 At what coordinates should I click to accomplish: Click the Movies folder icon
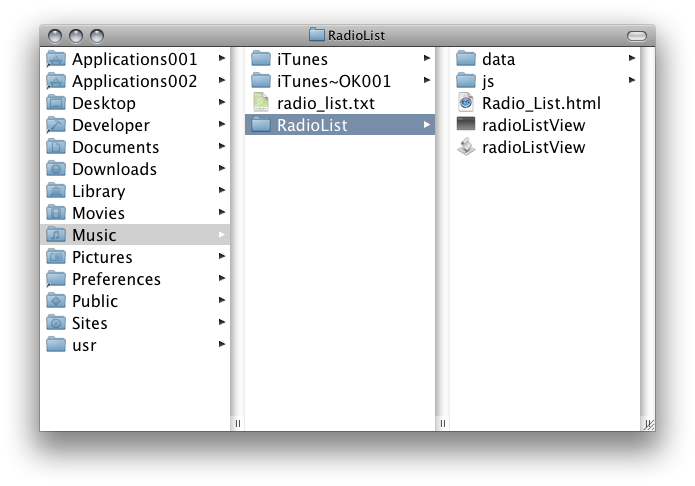56,213
